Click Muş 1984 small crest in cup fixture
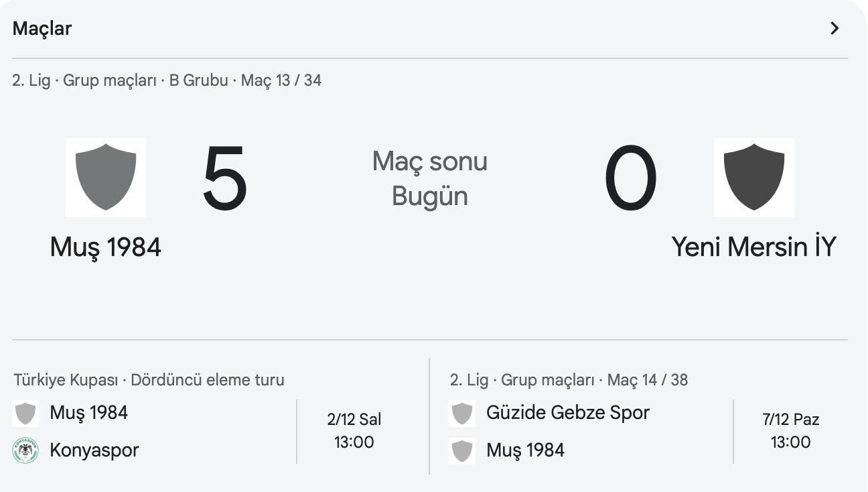The image size is (868, 492). pyautogui.click(x=25, y=413)
